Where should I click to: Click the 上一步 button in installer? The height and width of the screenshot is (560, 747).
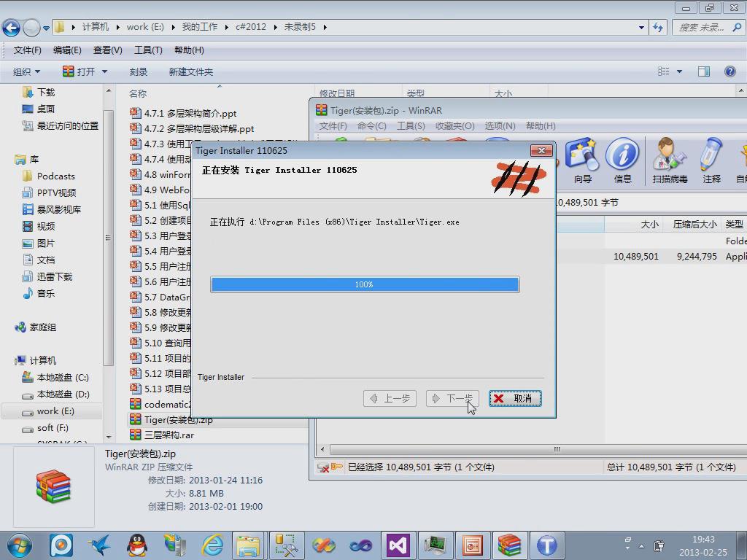click(390, 399)
